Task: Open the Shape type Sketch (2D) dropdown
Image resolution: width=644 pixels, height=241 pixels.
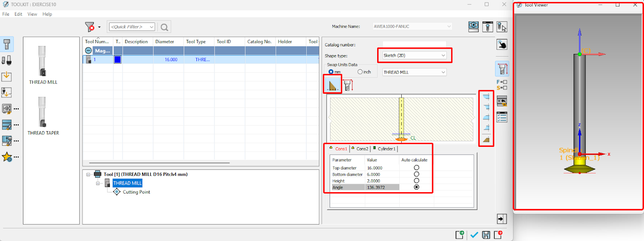Action: 414,56
